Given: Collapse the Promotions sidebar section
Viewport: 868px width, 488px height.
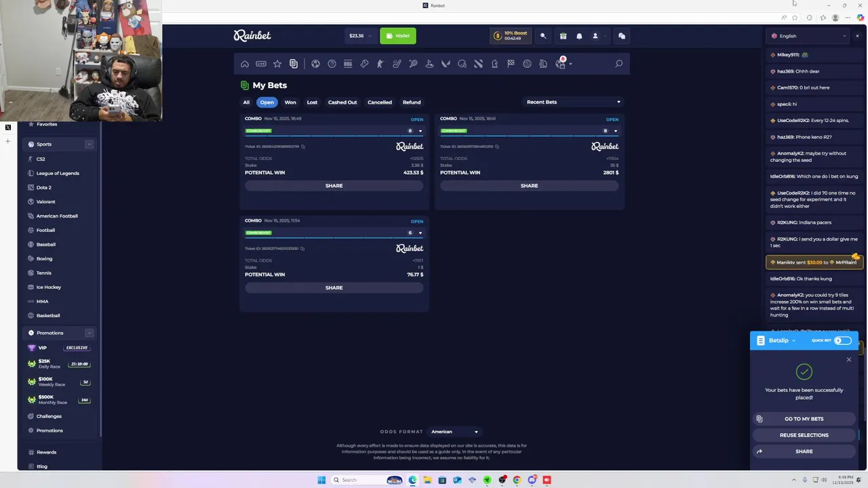Looking at the screenshot, I should (x=89, y=333).
